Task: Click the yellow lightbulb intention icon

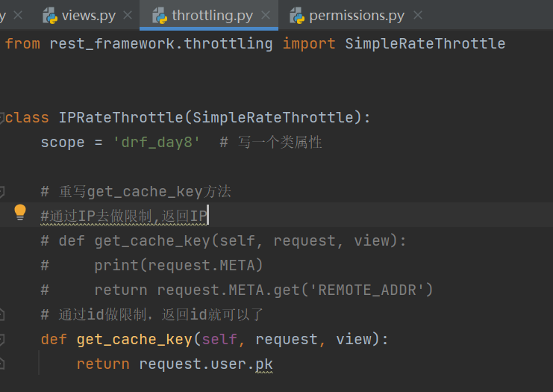Action: tap(20, 214)
